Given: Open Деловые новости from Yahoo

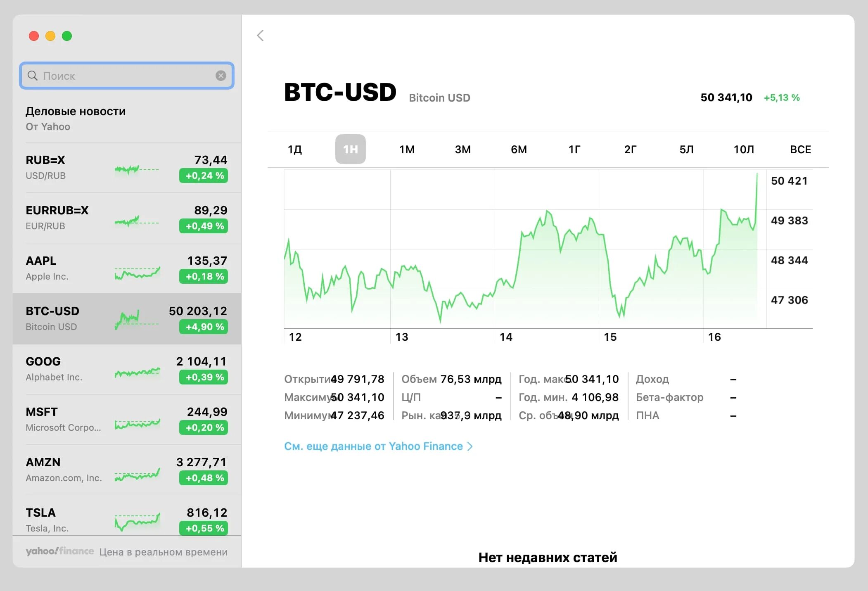Looking at the screenshot, I should pos(127,119).
